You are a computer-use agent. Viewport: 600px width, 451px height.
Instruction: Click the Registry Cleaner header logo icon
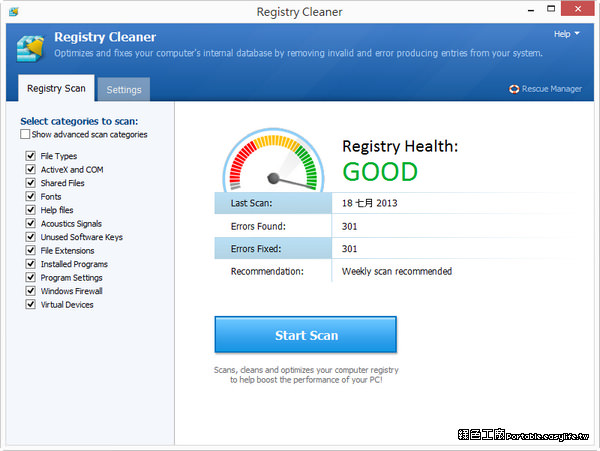(30, 49)
